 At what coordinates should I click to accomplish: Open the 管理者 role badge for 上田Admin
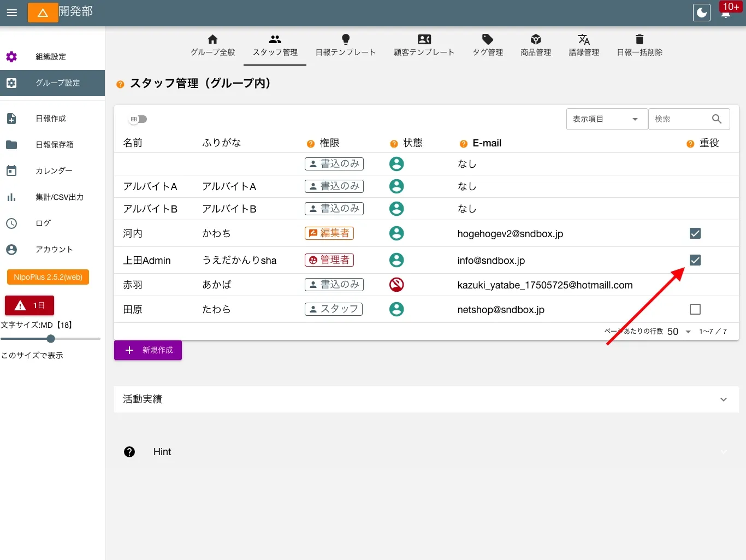point(329,260)
